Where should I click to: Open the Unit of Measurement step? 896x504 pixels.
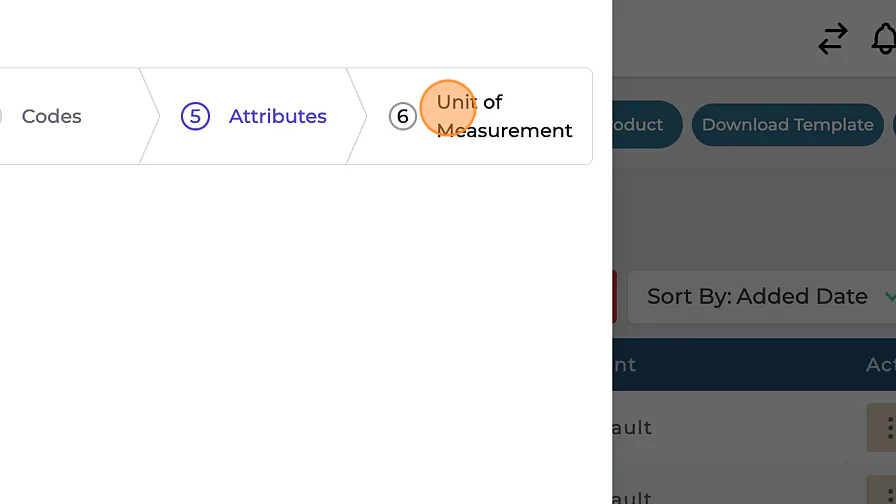click(504, 116)
